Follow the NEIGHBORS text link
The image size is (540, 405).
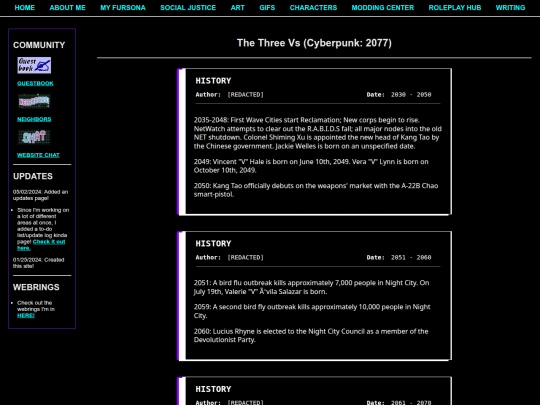tap(34, 119)
